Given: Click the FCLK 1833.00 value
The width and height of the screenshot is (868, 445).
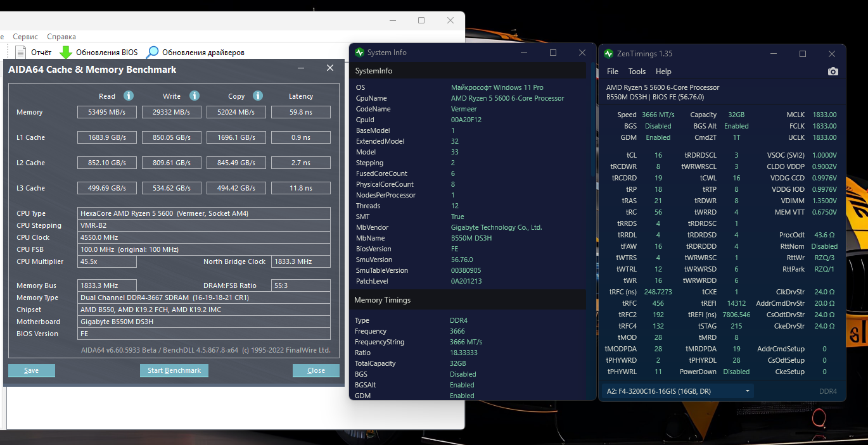Looking at the screenshot, I should point(824,126).
